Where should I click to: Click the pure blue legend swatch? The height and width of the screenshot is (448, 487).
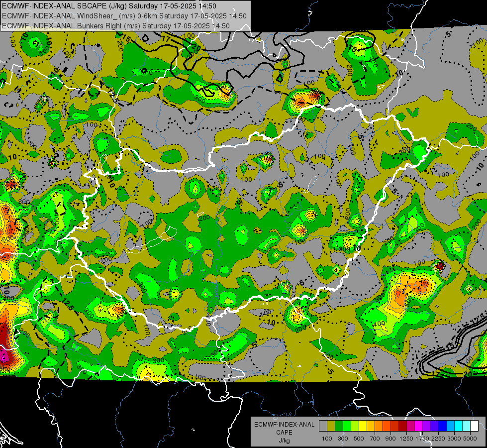[x=442, y=426]
